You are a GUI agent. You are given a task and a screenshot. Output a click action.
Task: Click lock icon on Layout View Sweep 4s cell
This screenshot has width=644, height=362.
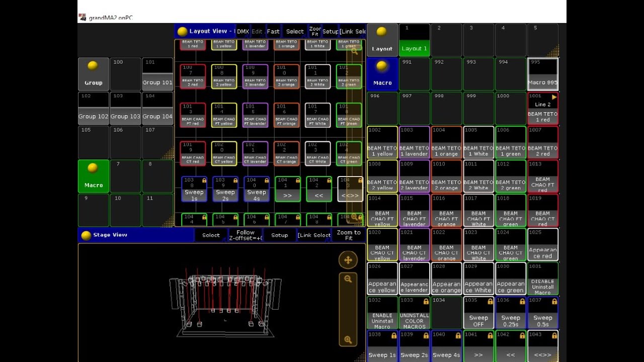267,180
